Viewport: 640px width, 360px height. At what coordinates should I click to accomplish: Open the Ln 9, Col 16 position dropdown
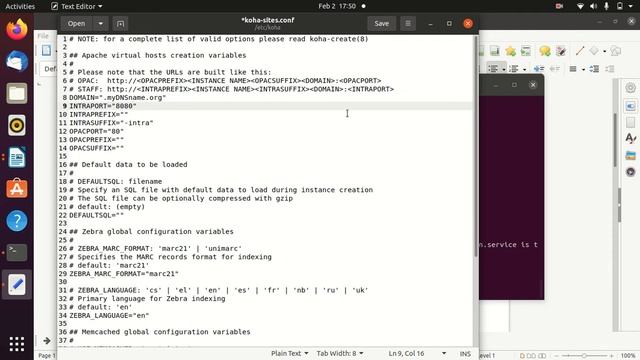pos(417,353)
